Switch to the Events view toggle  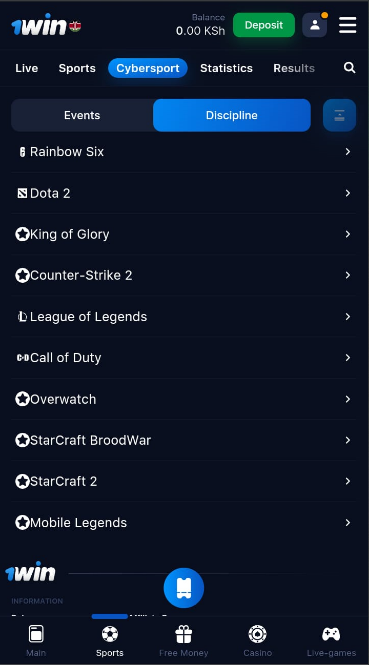pyautogui.click(x=82, y=115)
